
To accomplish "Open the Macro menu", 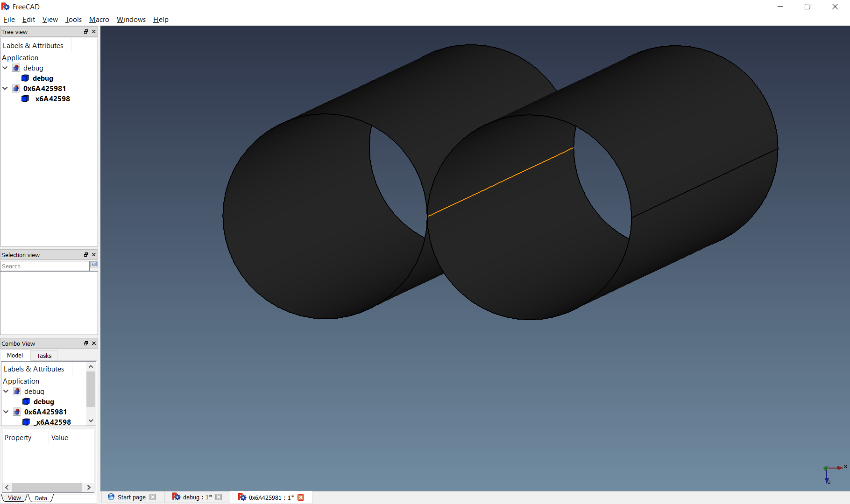I will point(99,19).
